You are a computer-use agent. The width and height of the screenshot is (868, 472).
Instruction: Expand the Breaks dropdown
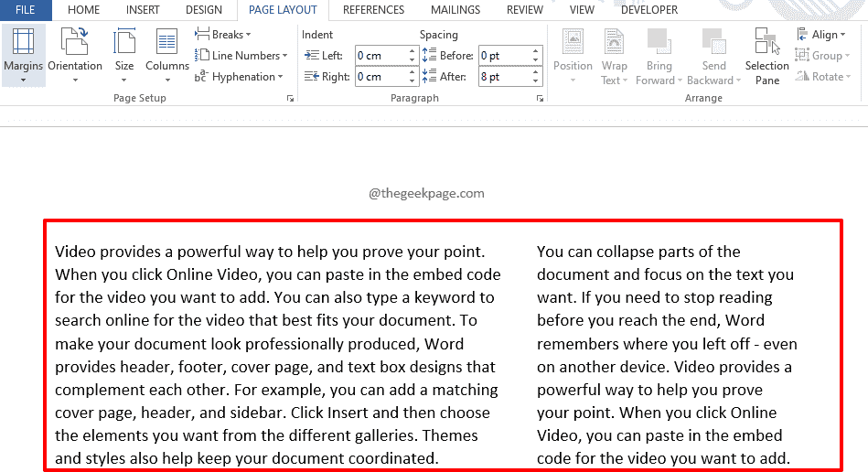click(222, 35)
